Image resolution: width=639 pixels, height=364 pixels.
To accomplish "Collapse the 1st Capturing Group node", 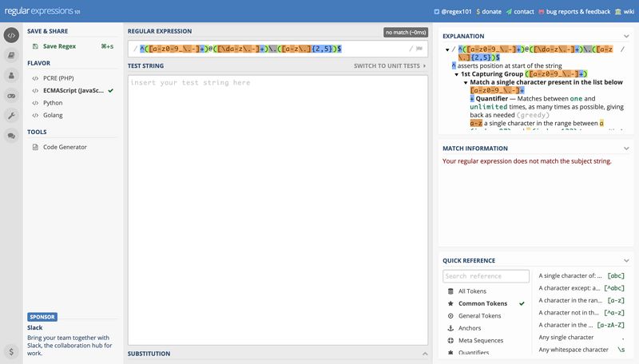I will click(x=456, y=74).
